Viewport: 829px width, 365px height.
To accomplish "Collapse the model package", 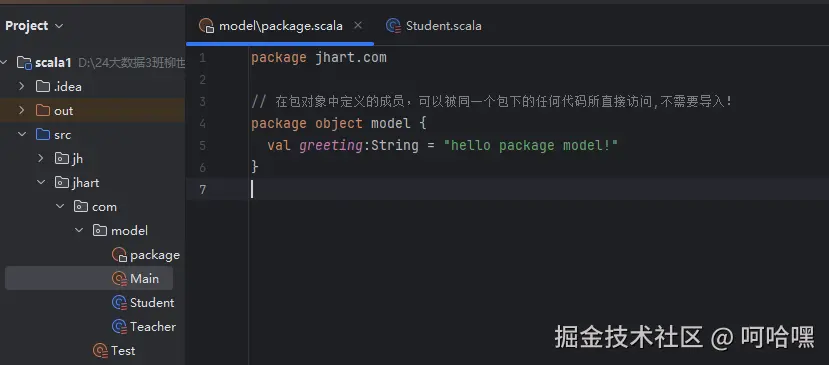I will click(x=79, y=230).
